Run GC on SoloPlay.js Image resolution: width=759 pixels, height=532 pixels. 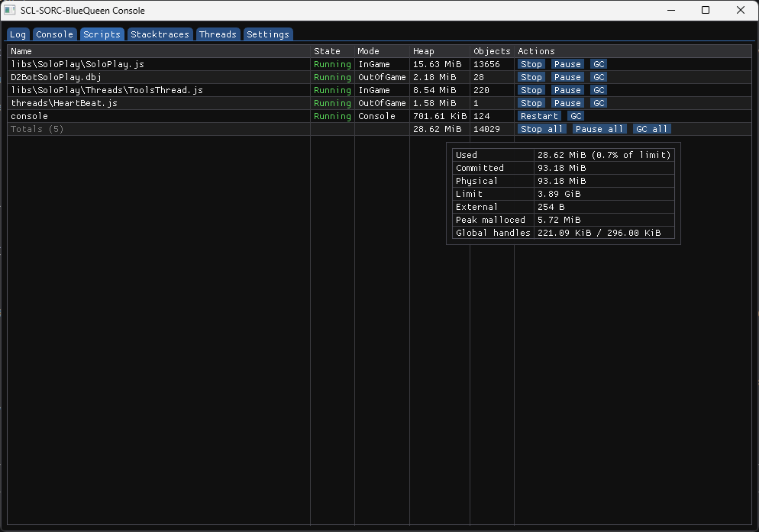[x=599, y=64]
